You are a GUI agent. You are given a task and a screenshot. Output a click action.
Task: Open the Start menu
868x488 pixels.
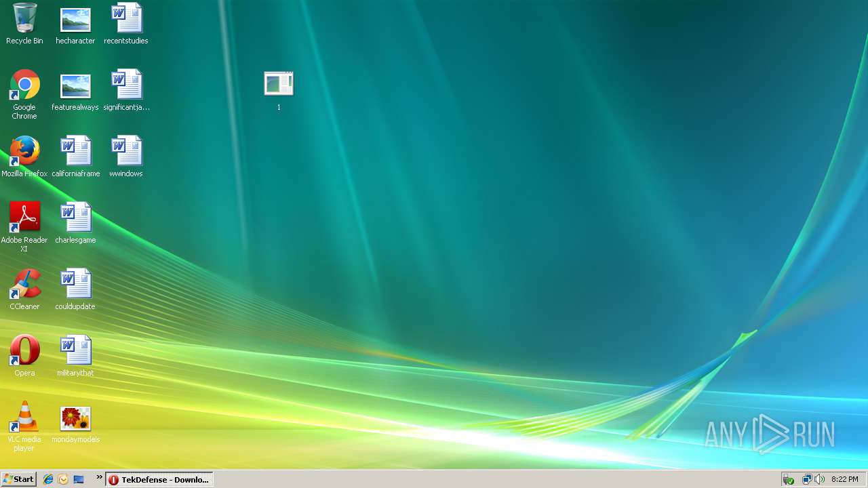click(18, 479)
